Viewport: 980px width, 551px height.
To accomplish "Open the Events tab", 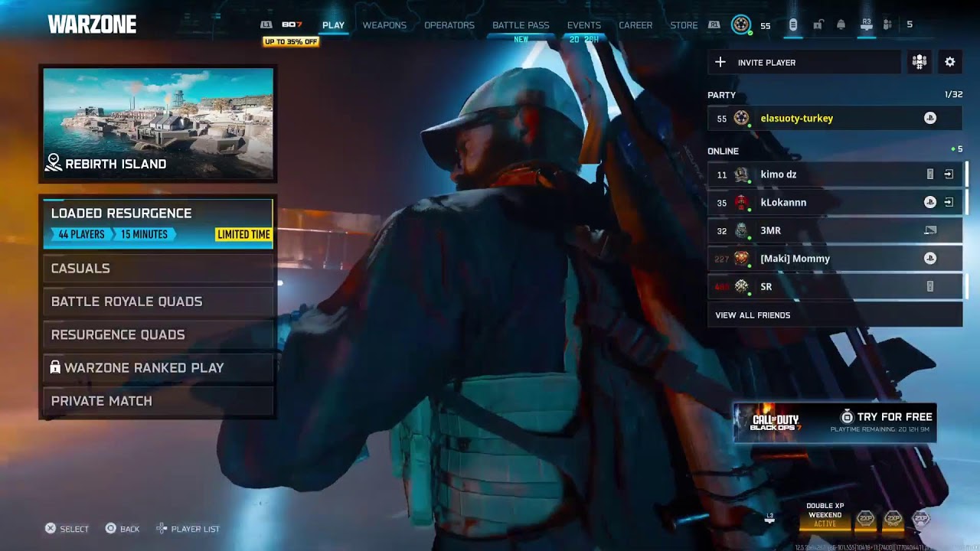I will tap(584, 25).
